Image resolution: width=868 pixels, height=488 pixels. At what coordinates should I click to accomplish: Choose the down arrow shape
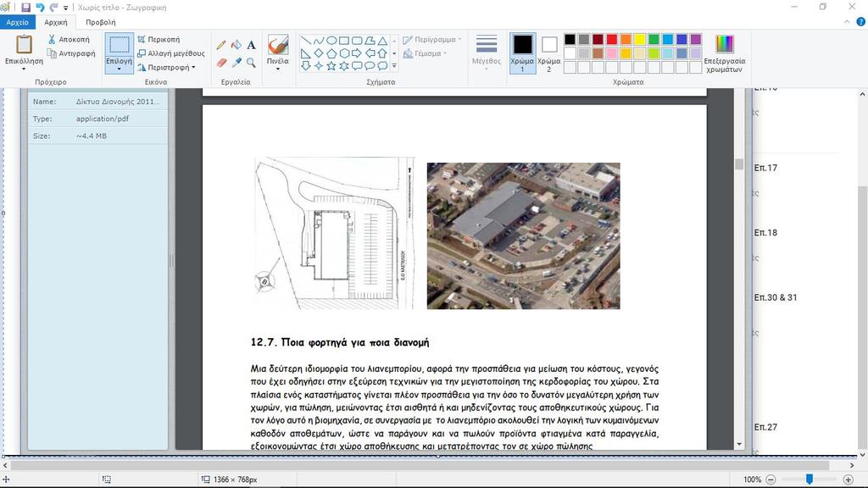(x=305, y=66)
